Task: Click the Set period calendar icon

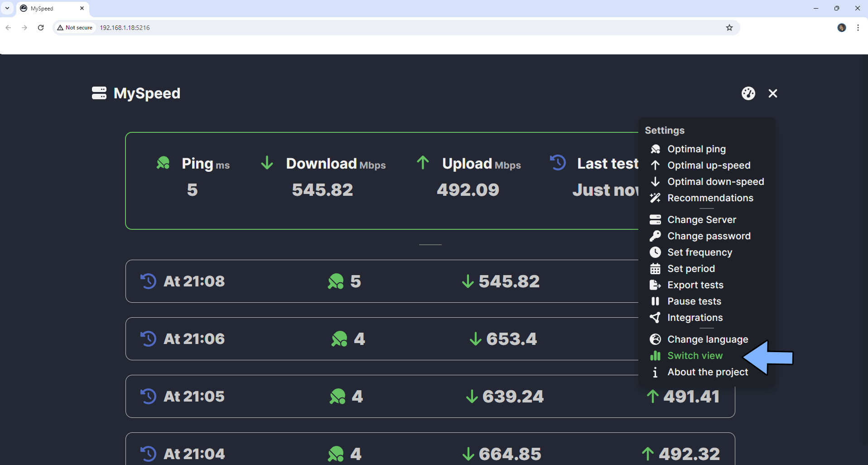Action: [x=655, y=269]
